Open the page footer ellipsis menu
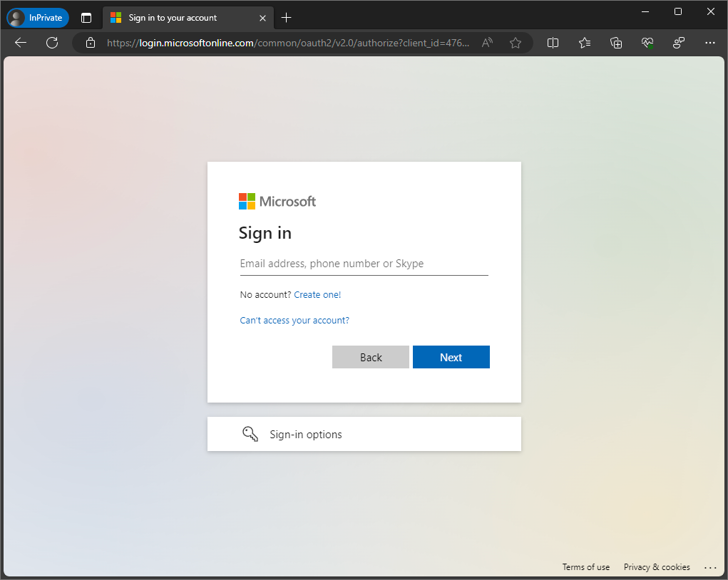The width and height of the screenshot is (728, 580). (710, 567)
